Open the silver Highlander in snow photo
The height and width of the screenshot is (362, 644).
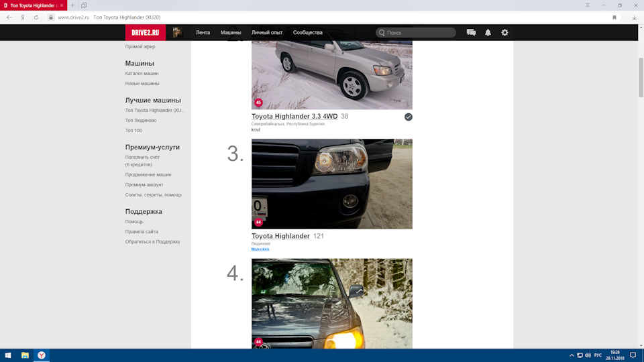pyautogui.click(x=332, y=74)
